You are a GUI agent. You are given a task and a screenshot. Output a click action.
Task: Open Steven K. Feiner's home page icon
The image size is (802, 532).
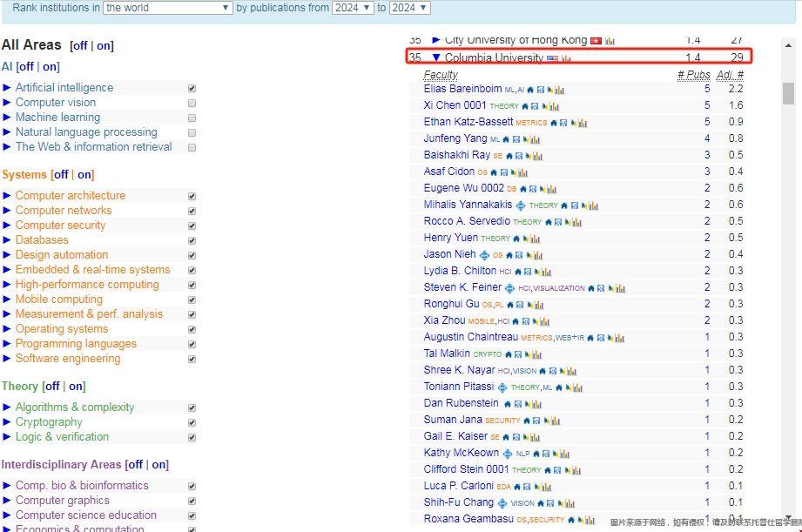click(x=590, y=288)
